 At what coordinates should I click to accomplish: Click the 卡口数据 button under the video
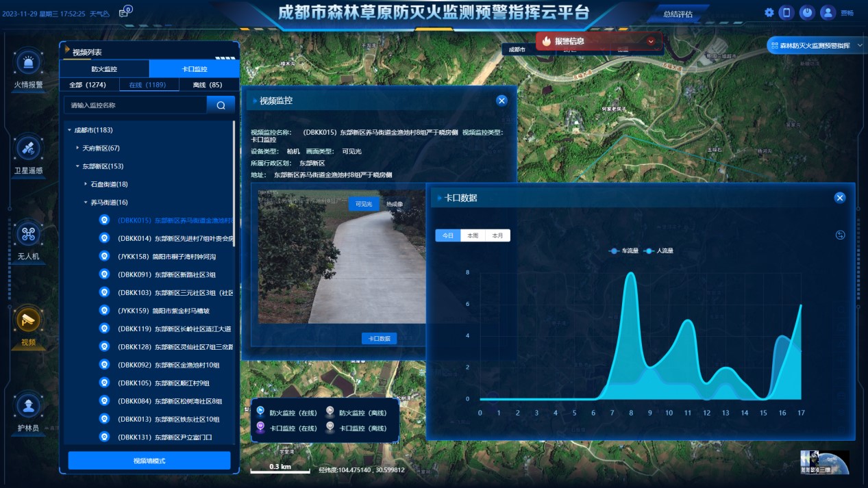point(379,338)
